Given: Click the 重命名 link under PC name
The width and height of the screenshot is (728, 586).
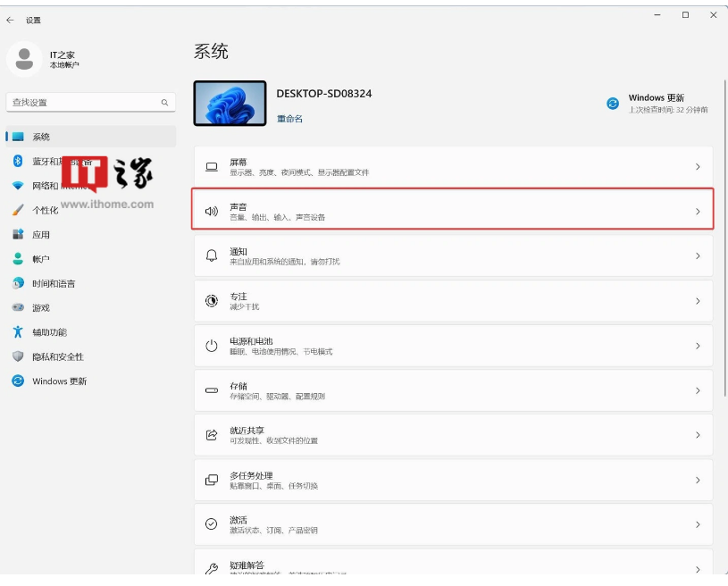Looking at the screenshot, I should click(x=289, y=119).
